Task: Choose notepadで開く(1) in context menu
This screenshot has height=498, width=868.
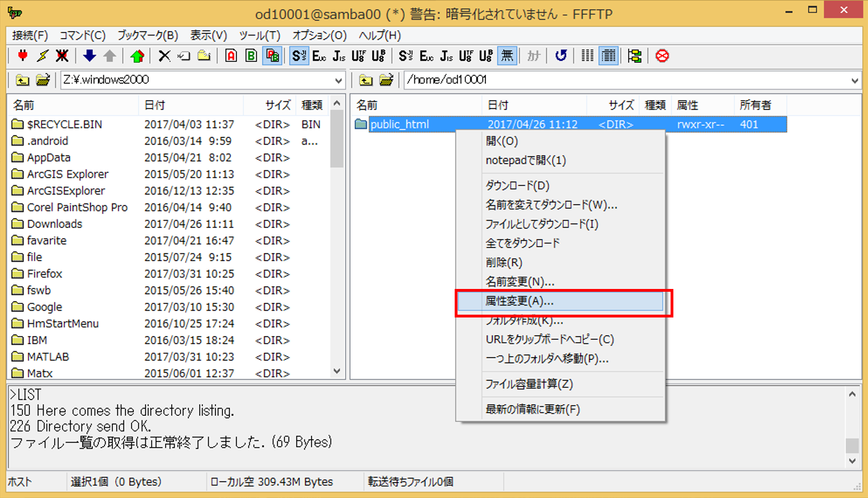Action: tap(560, 160)
